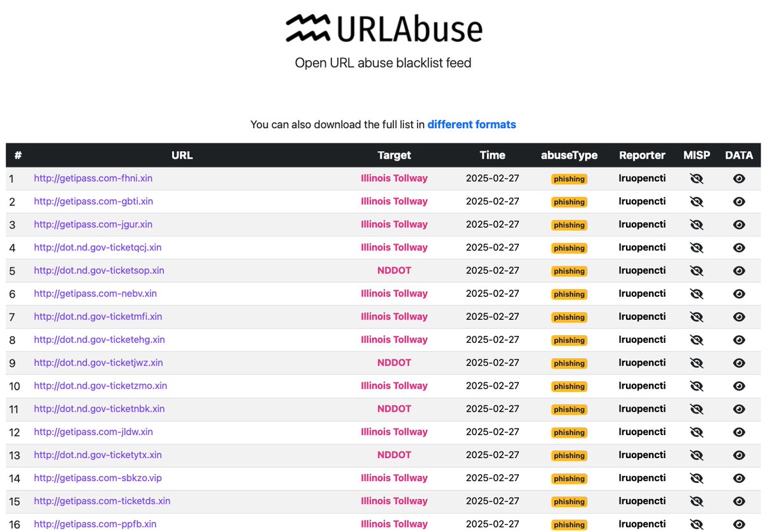View DATA for dot.nd.gov-ticketnbk.xin
Image resolution: width=765 pixels, height=532 pixels.
[739, 409]
